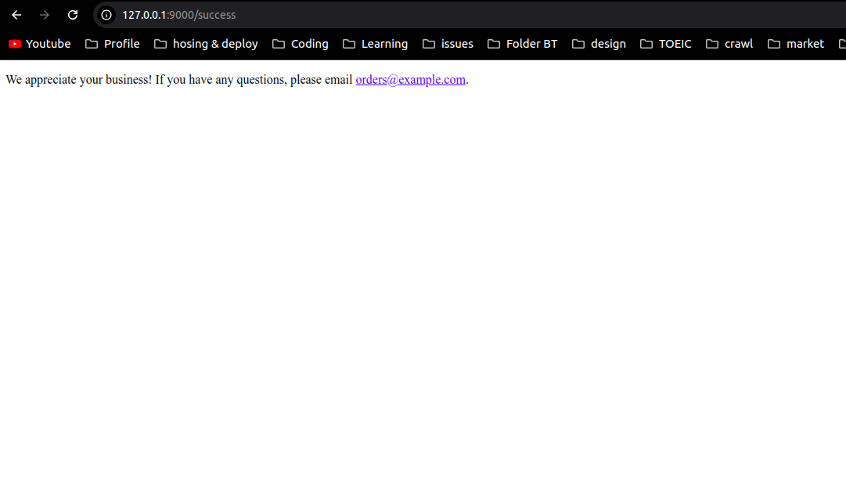Image resolution: width=846 pixels, height=504 pixels.
Task: Open the Youtube bookmark
Action: click(39, 43)
